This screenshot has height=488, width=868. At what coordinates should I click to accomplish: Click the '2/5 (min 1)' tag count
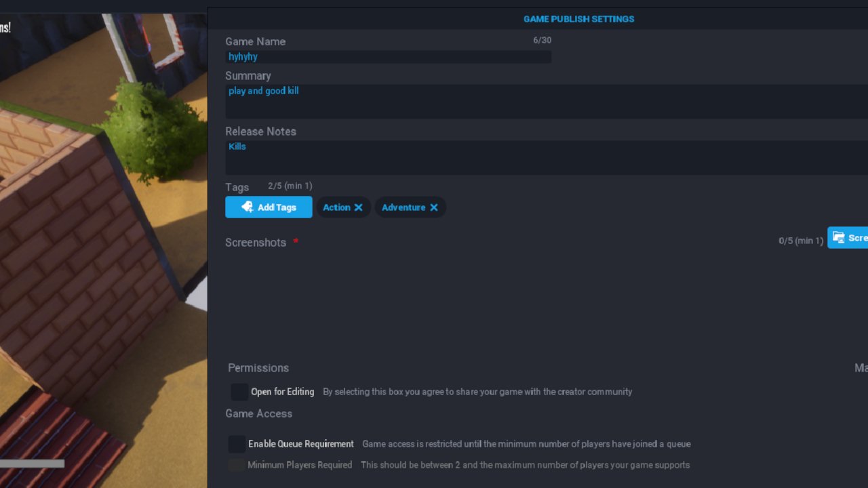tap(290, 186)
